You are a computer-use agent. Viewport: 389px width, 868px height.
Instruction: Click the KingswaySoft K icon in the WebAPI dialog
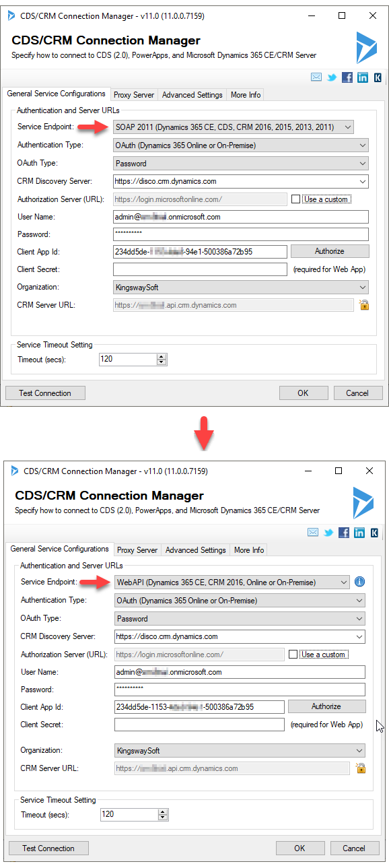[x=374, y=533]
